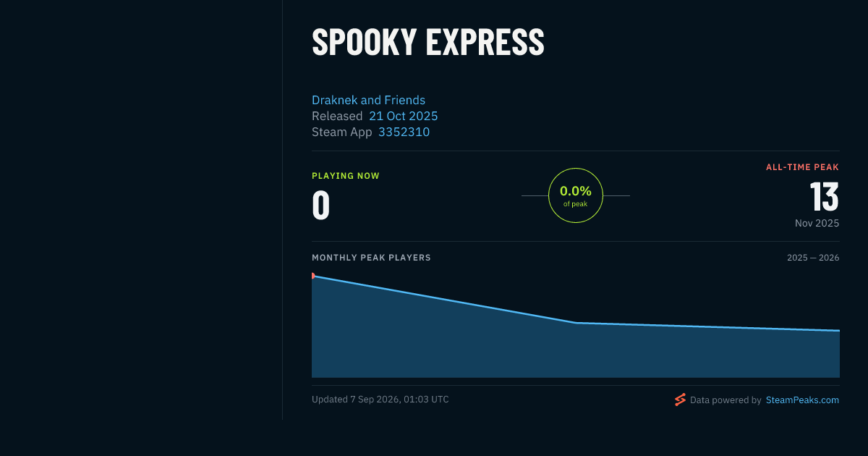Open the Draknek and Friends developer link
This screenshot has height=456, width=868.
[x=368, y=100]
